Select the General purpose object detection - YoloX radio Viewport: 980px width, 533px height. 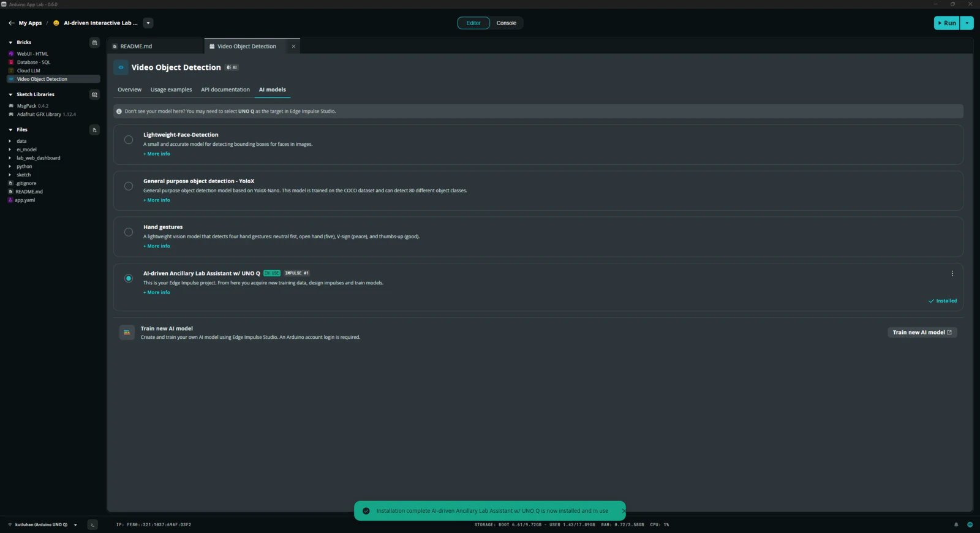pos(129,186)
